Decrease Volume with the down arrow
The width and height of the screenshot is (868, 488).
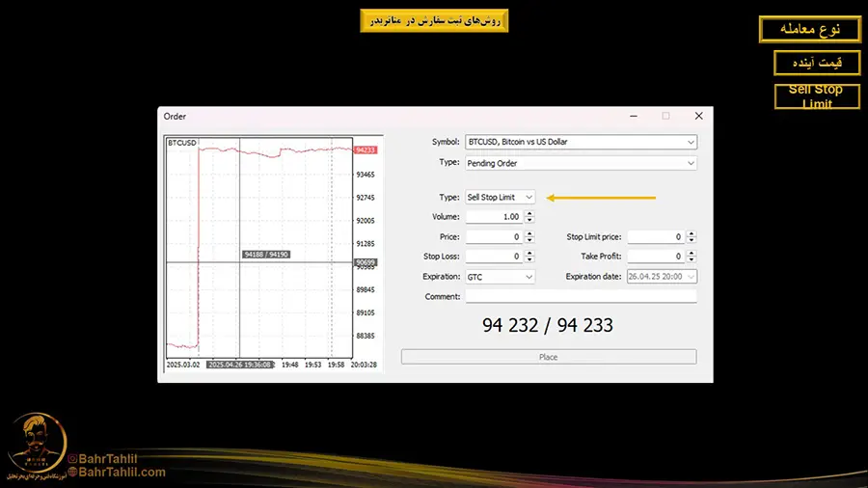click(x=529, y=220)
